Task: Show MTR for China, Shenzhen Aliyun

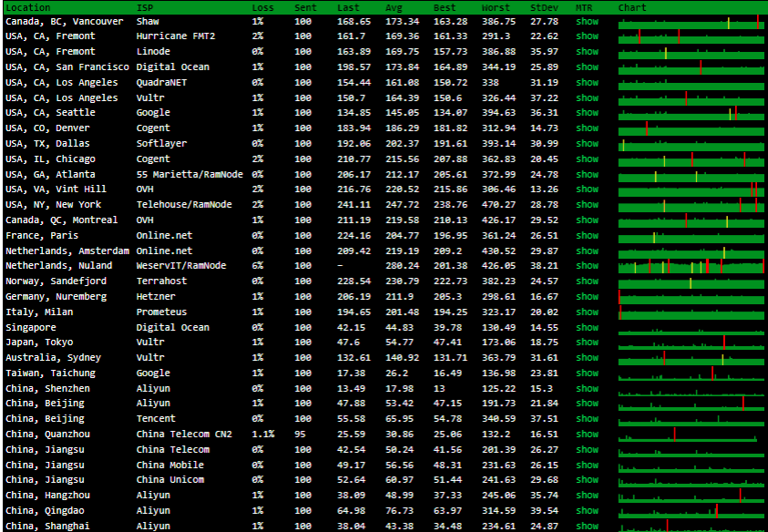Action: tap(587, 388)
